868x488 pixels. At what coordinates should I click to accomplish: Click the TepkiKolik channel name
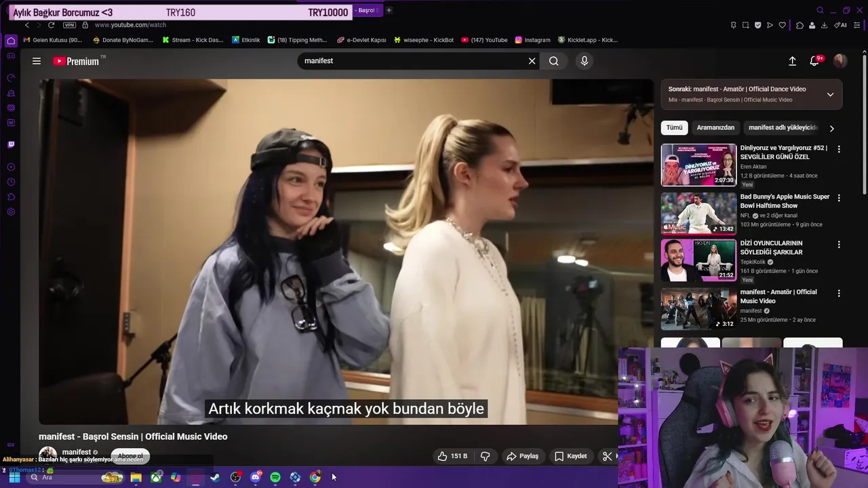pos(753,262)
